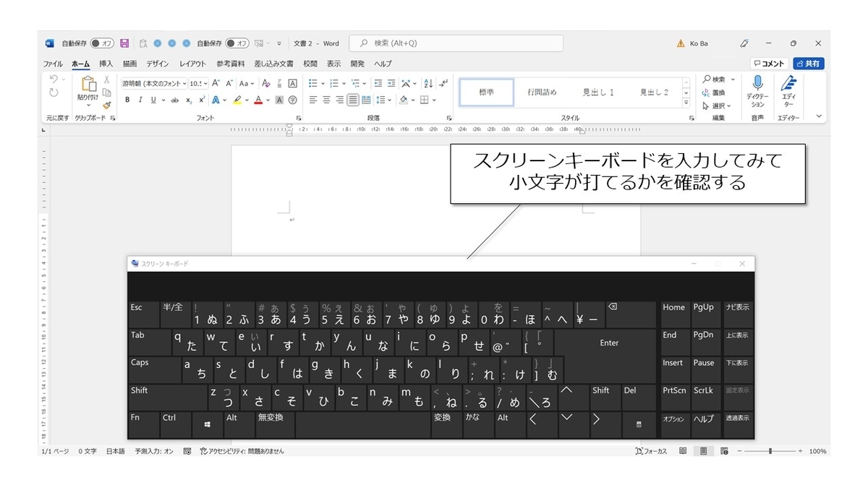
Task: Switch to the レイアウト tab
Action: [x=193, y=64]
